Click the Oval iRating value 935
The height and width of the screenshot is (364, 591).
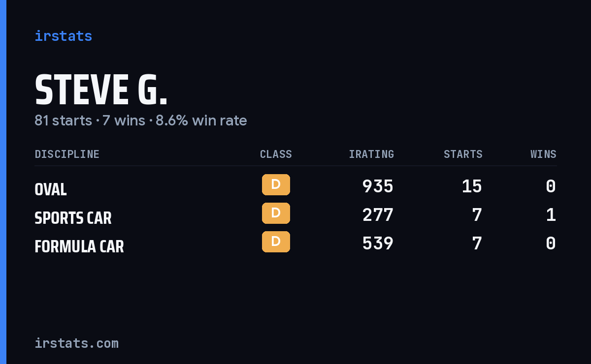point(378,186)
